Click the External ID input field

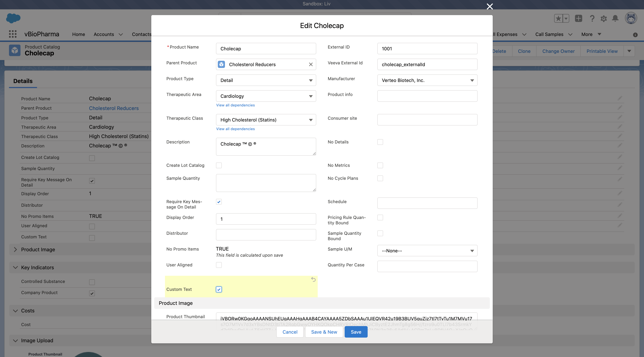pyautogui.click(x=427, y=49)
